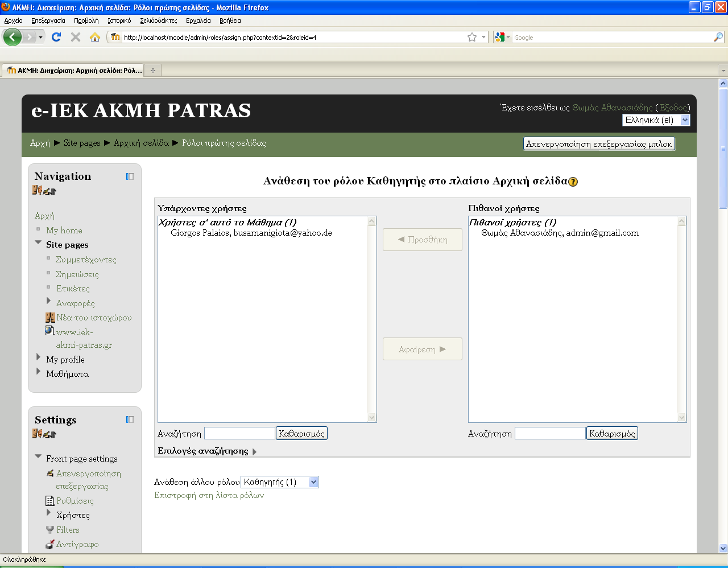728x568 pixels.
Task: Click Απενεργοποίηση επεξεργασίας μπλοκ button
Action: tap(599, 144)
